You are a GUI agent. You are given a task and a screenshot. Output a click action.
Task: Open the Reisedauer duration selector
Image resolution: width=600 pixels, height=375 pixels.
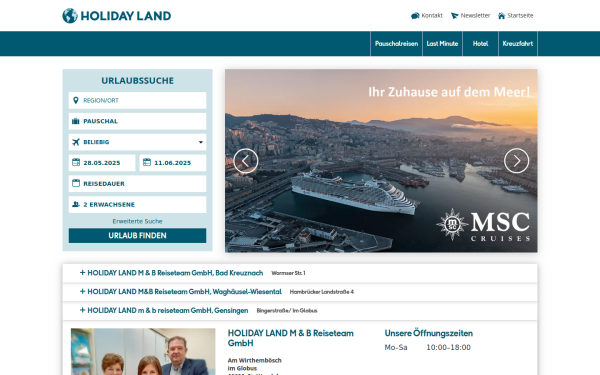tap(137, 184)
